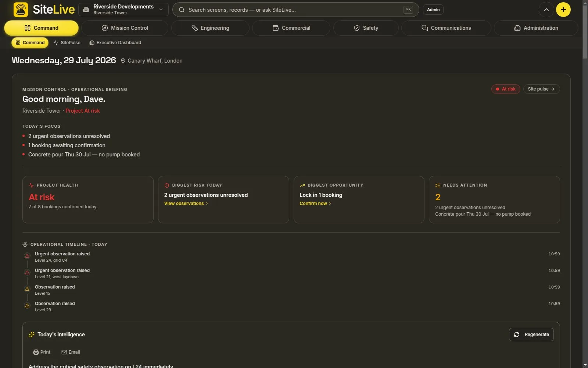Click the Biggest Risk Today shield icon
The height and width of the screenshot is (368, 588).
[167, 185]
